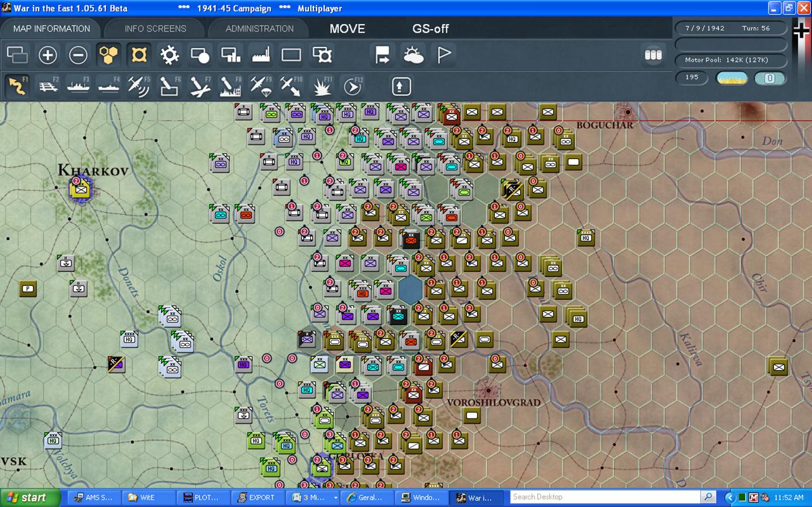Click the date and Turn 56 display
The height and width of the screenshot is (507, 812).
point(731,28)
